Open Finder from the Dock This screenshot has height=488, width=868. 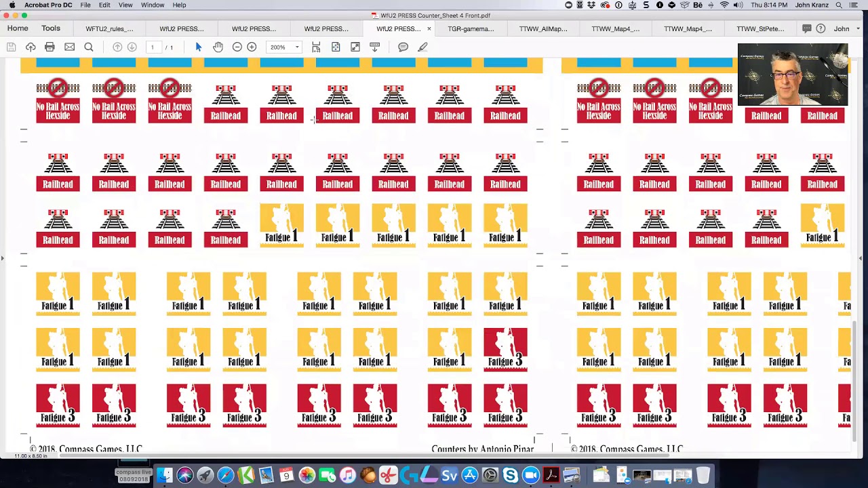165,476
